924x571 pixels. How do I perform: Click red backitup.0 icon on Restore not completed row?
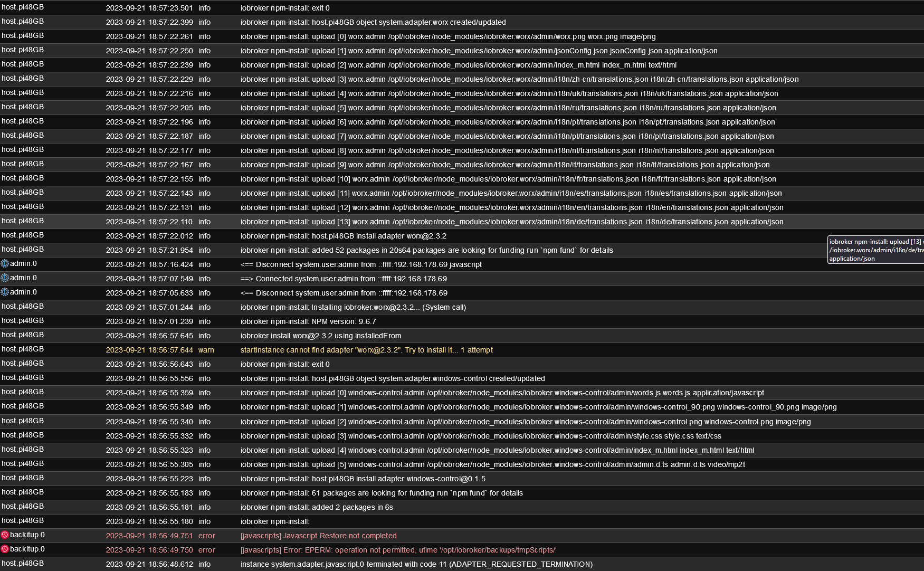point(5,535)
